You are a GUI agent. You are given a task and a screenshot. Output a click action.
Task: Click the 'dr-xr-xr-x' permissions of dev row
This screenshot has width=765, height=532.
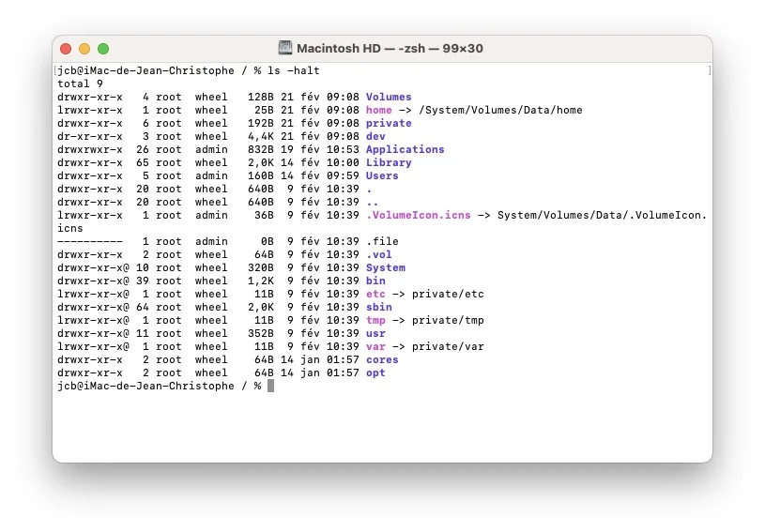click(x=90, y=137)
